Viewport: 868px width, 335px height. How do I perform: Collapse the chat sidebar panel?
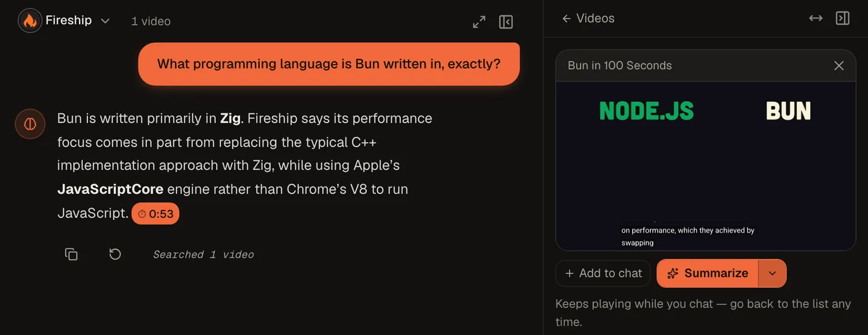click(506, 22)
